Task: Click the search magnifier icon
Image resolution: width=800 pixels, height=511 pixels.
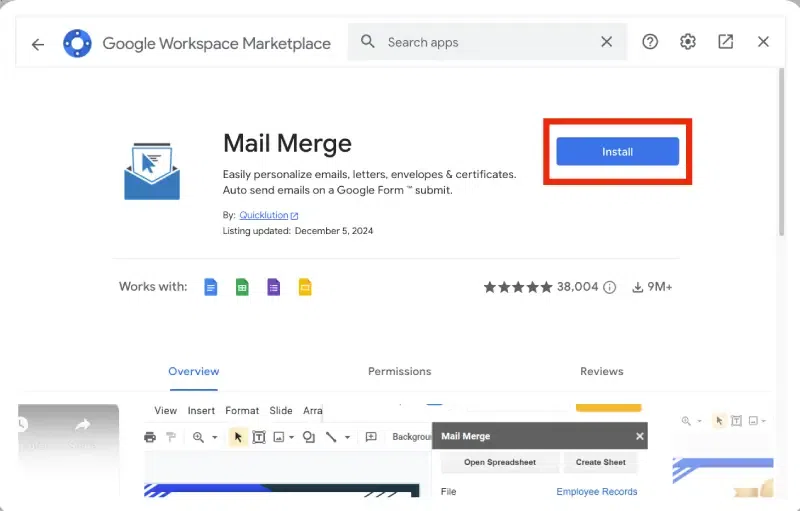Action: (x=367, y=41)
